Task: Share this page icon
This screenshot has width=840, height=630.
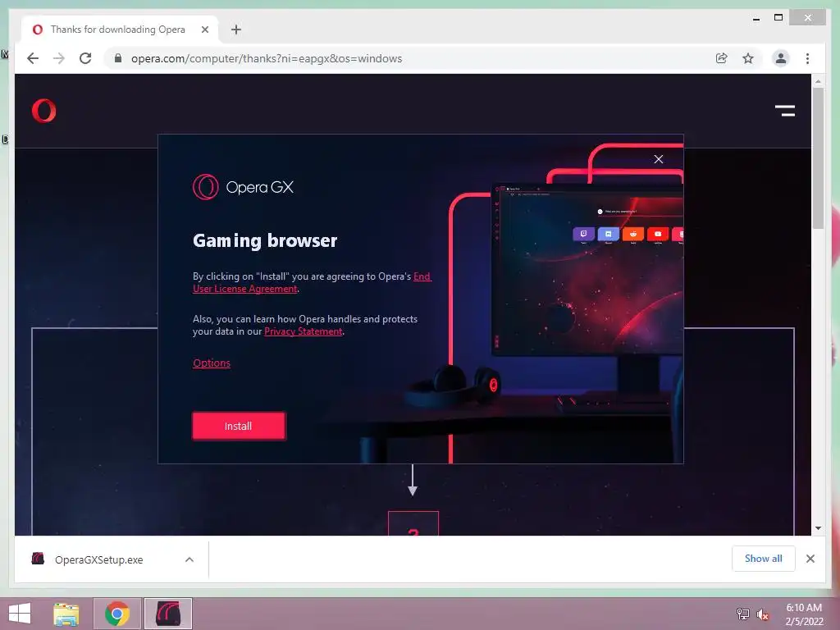Action: coord(722,58)
